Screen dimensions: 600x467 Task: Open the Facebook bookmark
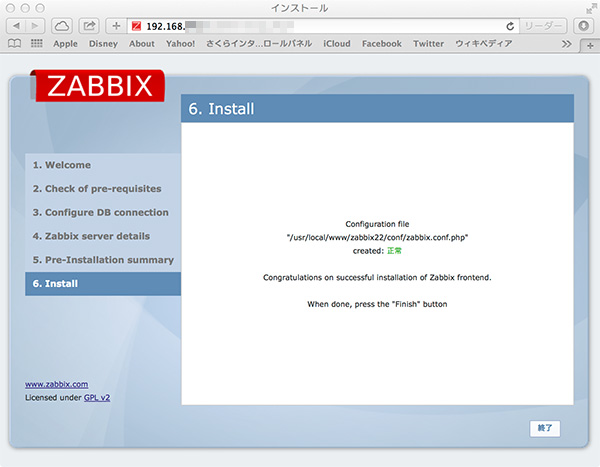coord(381,44)
